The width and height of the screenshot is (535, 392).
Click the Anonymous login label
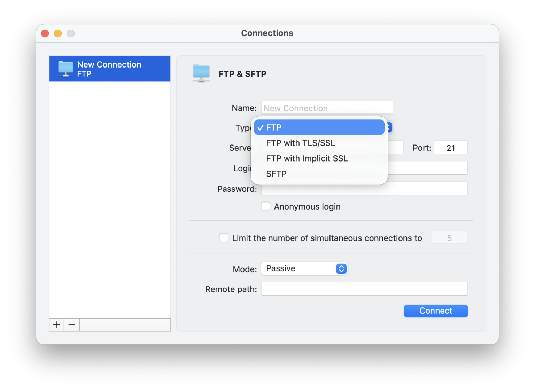(x=307, y=206)
